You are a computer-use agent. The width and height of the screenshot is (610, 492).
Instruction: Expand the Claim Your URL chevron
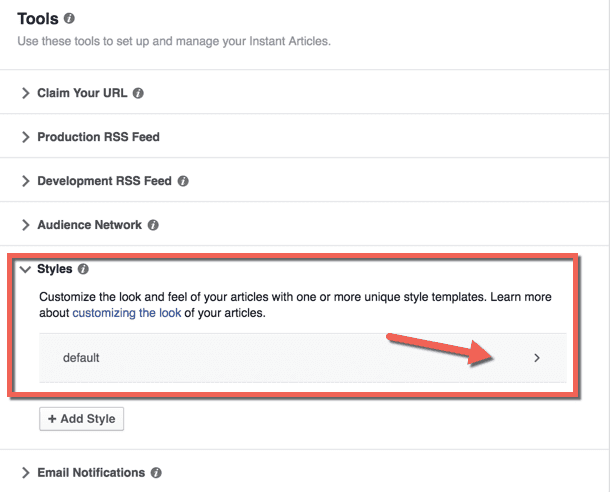(x=26, y=93)
